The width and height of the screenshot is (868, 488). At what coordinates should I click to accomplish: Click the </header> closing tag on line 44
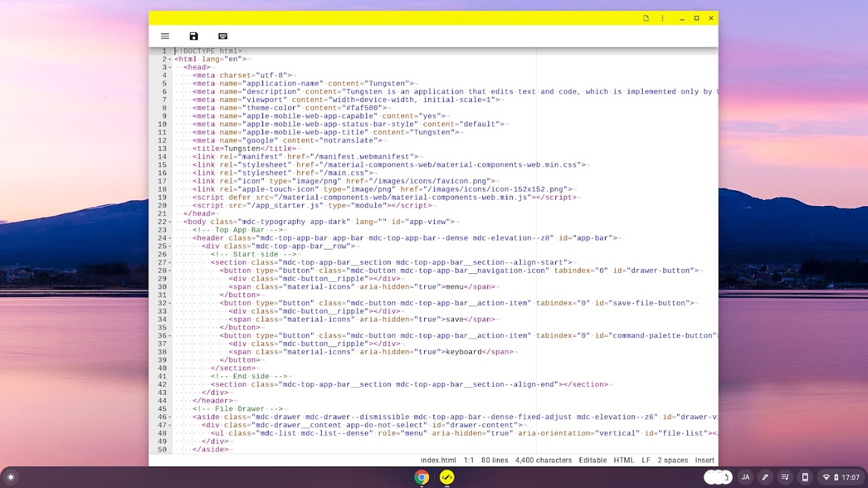pyautogui.click(x=213, y=401)
